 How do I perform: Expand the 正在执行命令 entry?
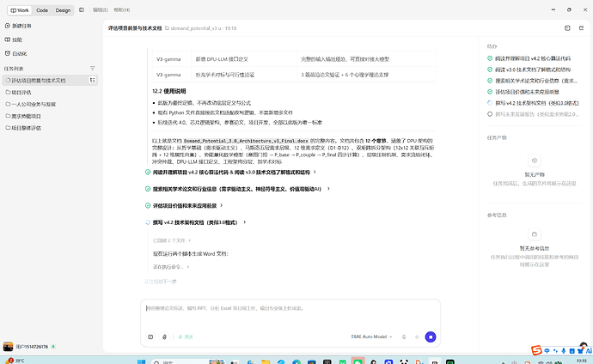170,267
